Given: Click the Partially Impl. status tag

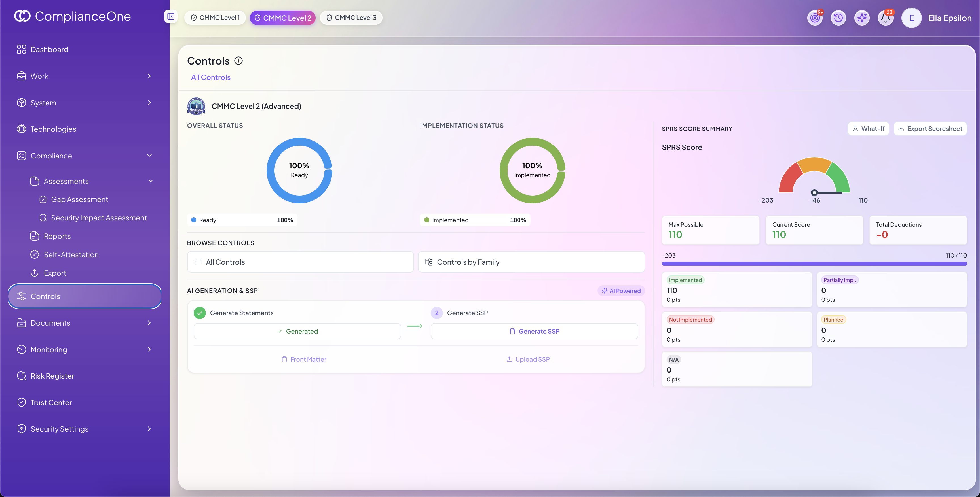Looking at the screenshot, I should [x=839, y=280].
